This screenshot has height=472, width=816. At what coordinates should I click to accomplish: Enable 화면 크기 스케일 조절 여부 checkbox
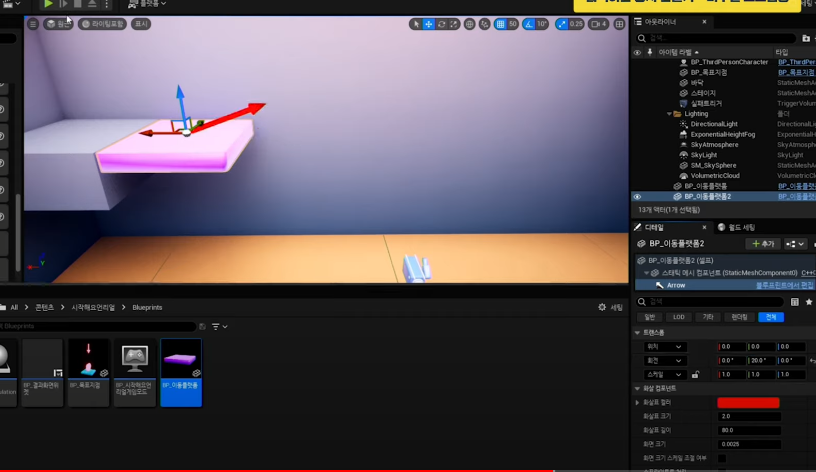[722, 458]
